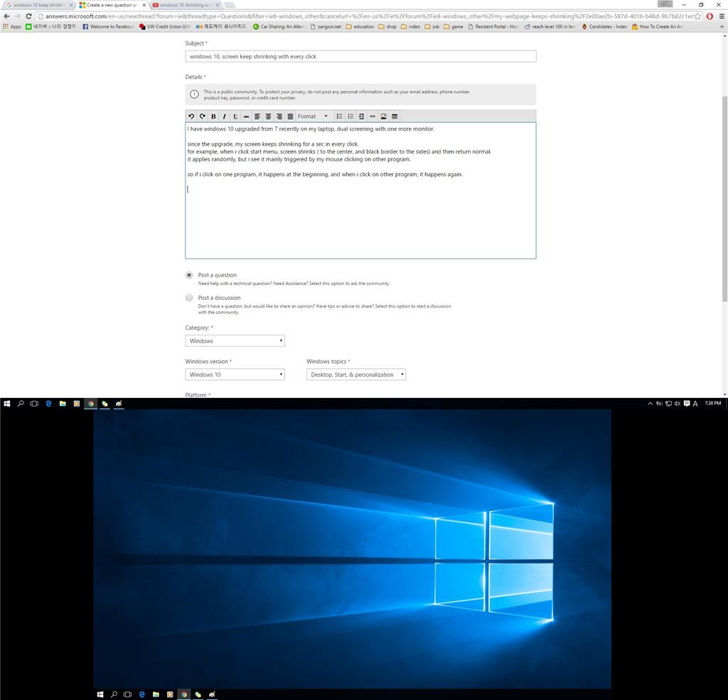Viewport: 728px width, 700px height.
Task: Click the page vertical scrollbar
Action: 724,199
